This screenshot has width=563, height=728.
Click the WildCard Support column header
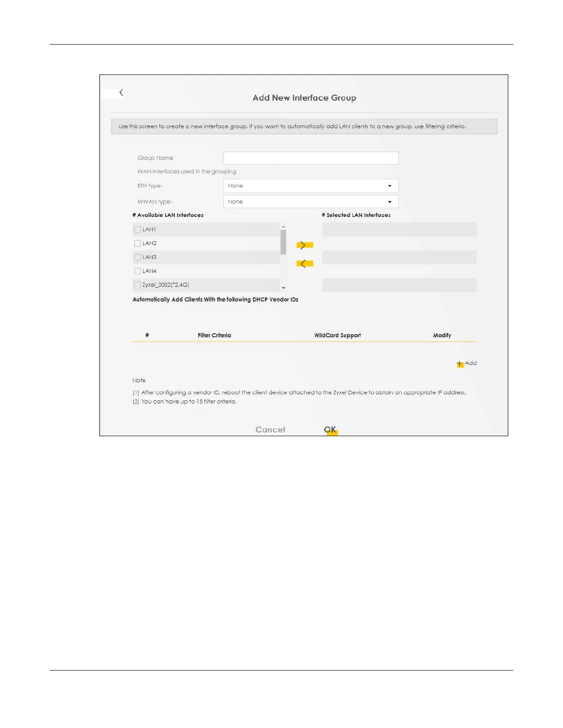338,336
